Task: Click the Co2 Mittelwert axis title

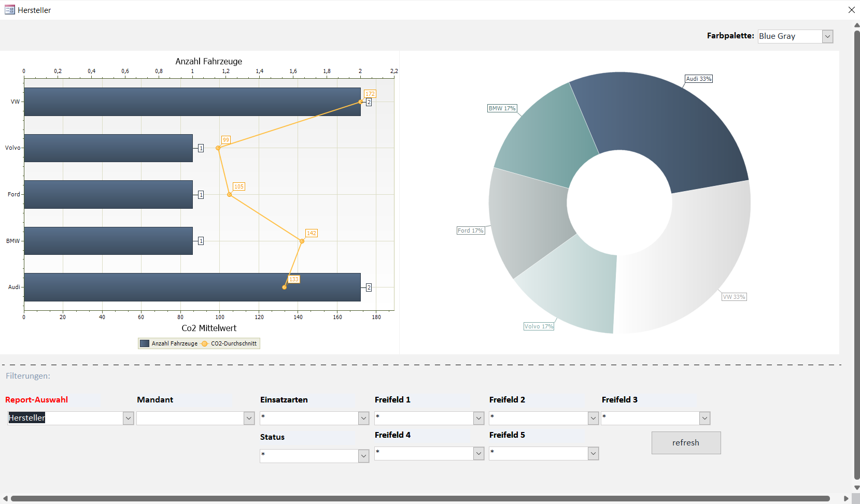Action: pyautogui.click(x=209, y=328)
